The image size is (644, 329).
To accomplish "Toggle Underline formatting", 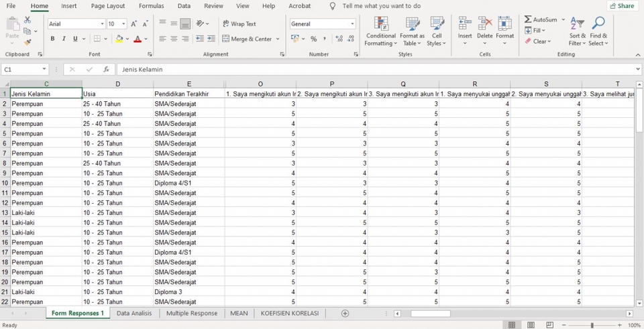I will (x=75, y=39).
